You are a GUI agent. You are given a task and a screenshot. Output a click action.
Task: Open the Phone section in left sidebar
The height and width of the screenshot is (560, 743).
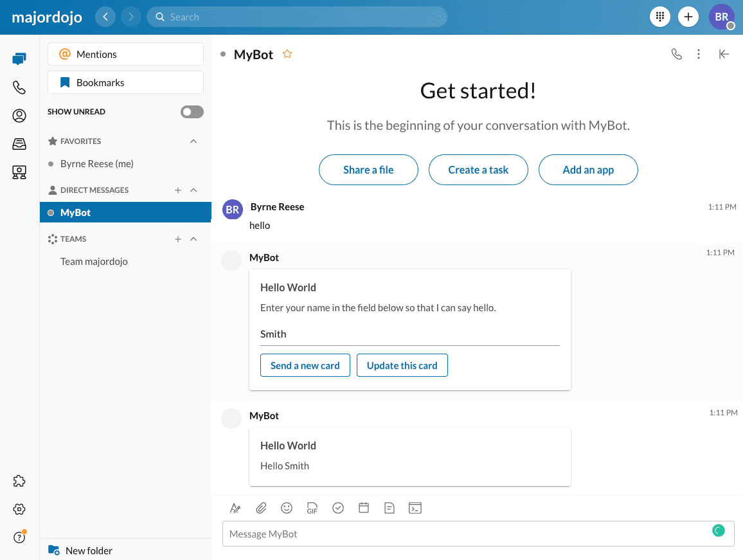(19, 87)
